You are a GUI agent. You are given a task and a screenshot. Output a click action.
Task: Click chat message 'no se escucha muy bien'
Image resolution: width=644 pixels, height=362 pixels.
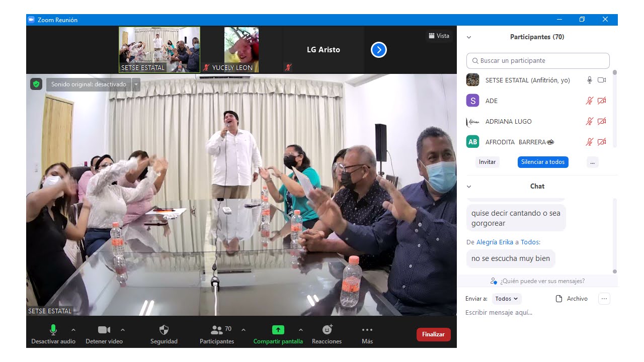tap(511, 258)
